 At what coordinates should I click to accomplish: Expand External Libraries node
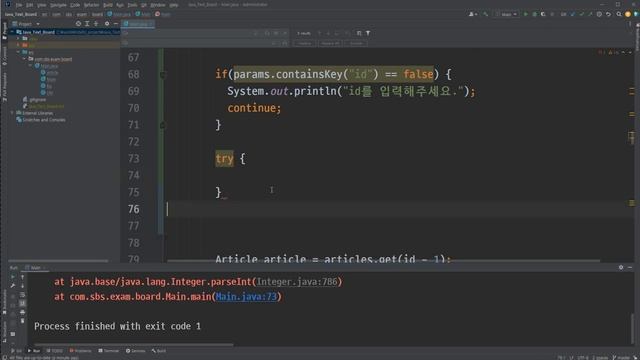12,113
